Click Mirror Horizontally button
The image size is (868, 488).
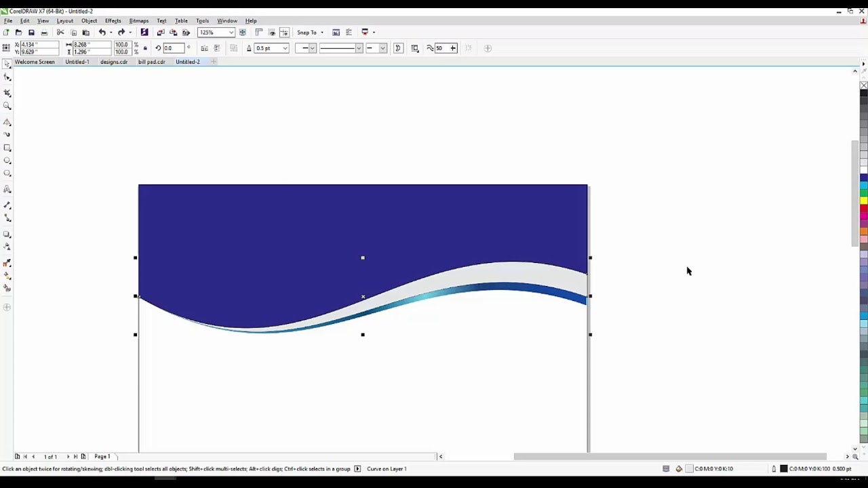(204, 48)
